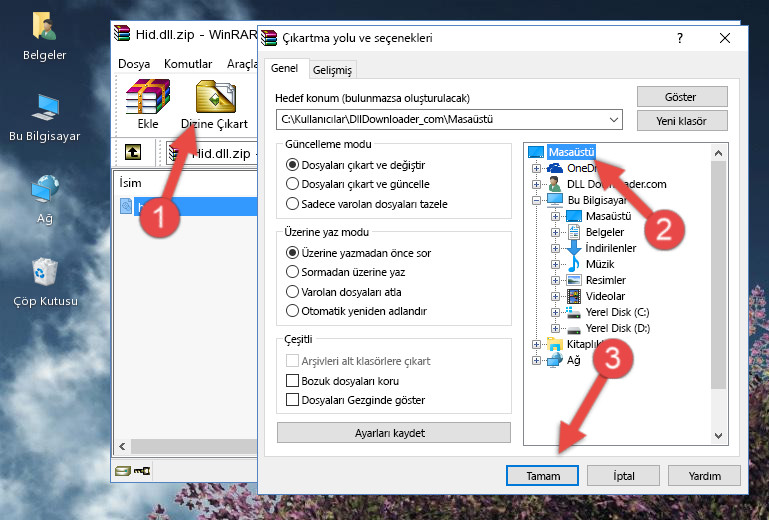Expand Yerel Disk (D:) node

pos(555,329)
